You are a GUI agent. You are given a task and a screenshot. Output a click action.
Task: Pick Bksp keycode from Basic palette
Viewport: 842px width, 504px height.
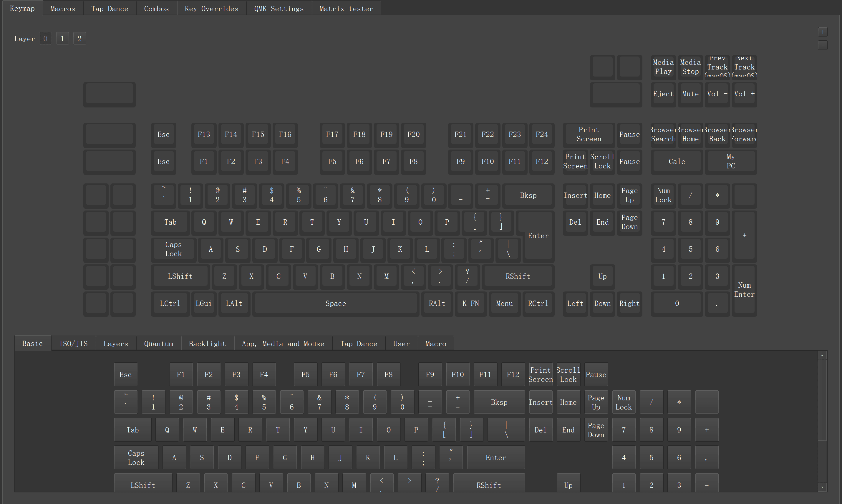(x=499, y=402)
